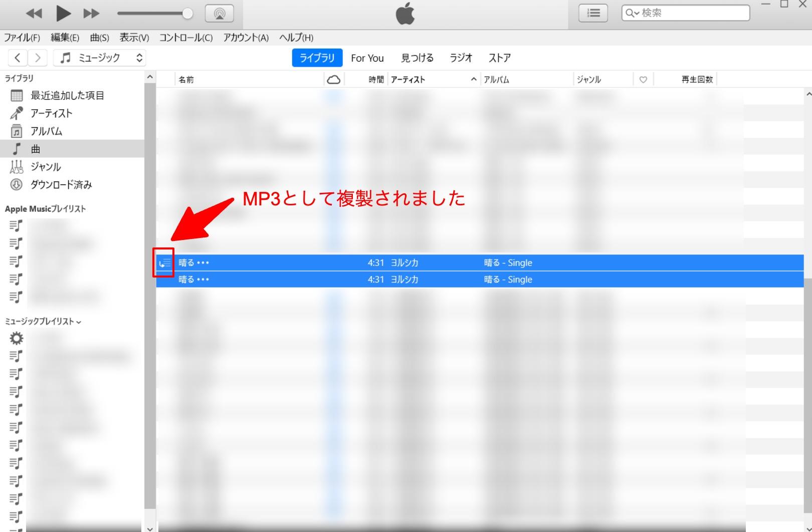Open the ファイル(F) menu
This screenshot has height=532, width=812.
point(22,38)
